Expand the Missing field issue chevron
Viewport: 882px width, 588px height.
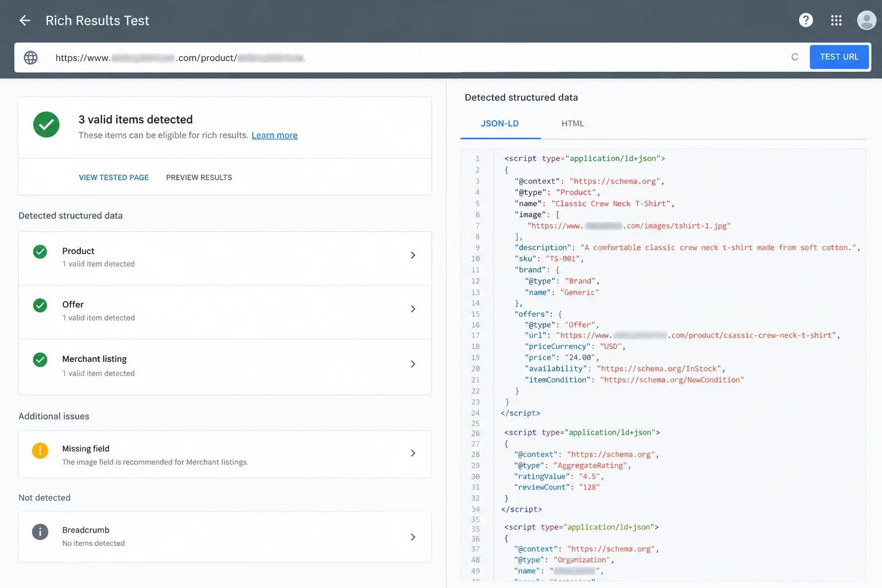point(413,453)
